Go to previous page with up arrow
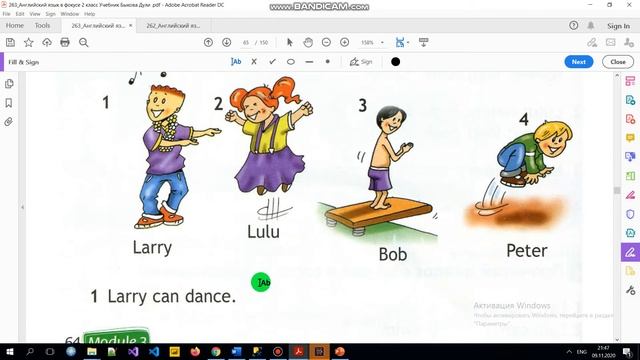The image size is (640, 360). point(208,42)
